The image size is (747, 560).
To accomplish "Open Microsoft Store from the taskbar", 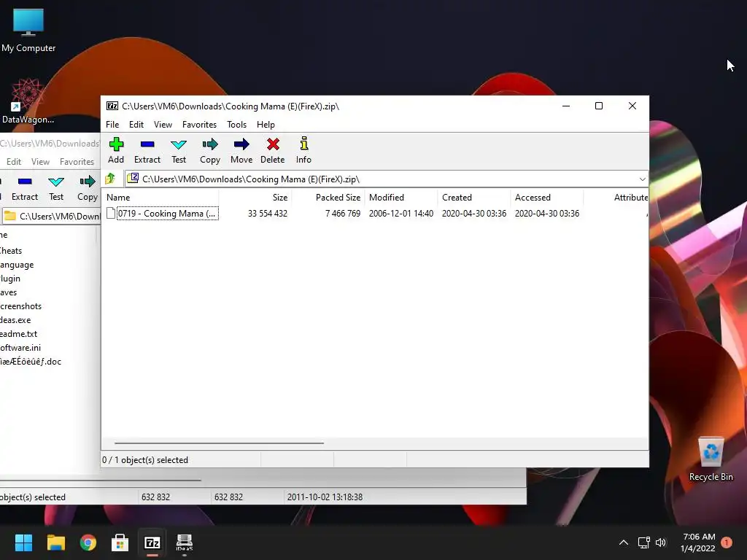I will tap(120, 542).
